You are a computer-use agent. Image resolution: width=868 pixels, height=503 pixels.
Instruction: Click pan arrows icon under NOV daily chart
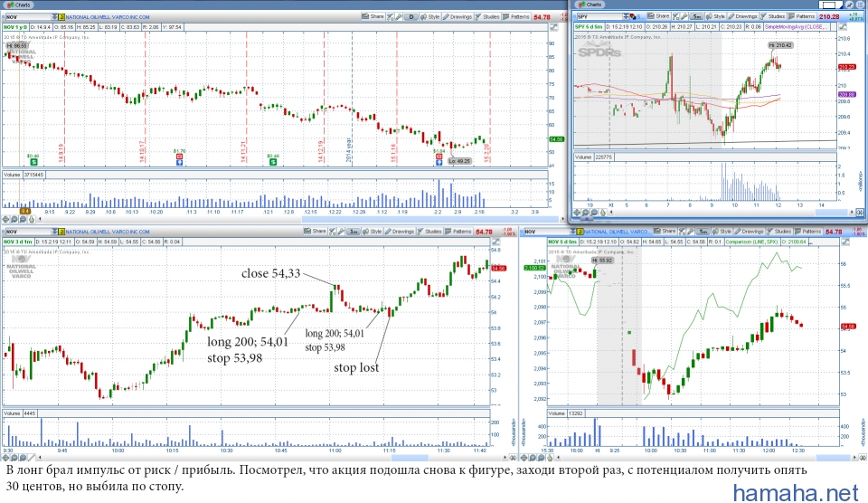(x=6, y=219)
